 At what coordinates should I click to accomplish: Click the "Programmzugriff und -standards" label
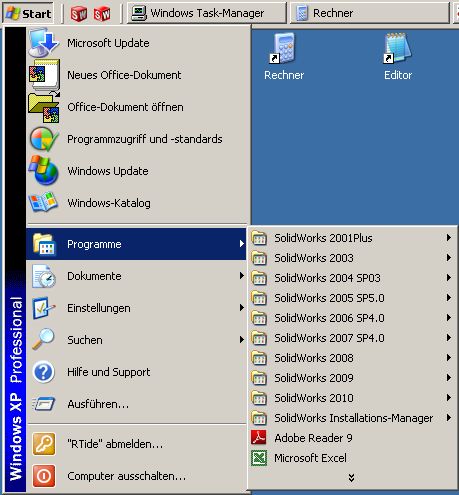click(x=145, y=139)
